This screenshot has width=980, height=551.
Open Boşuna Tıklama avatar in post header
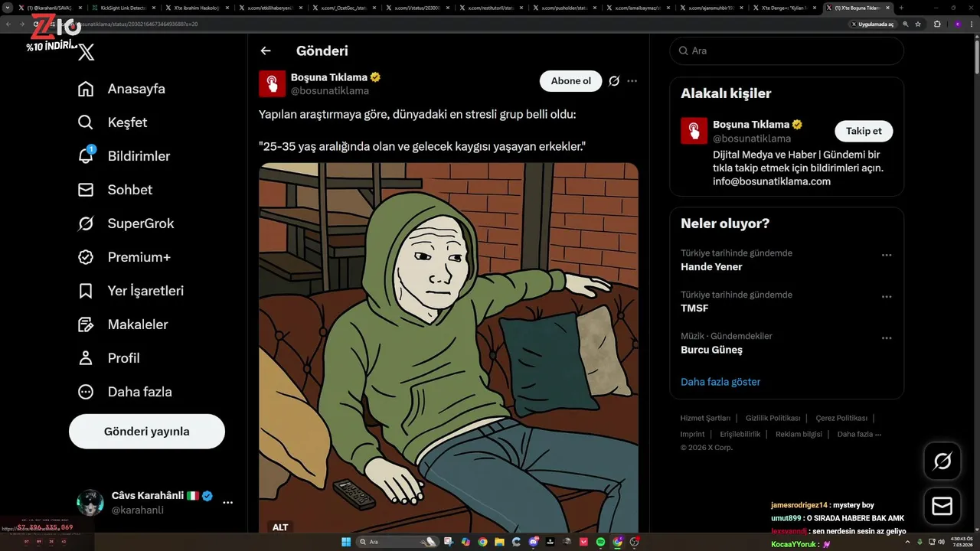click(273, 83)
